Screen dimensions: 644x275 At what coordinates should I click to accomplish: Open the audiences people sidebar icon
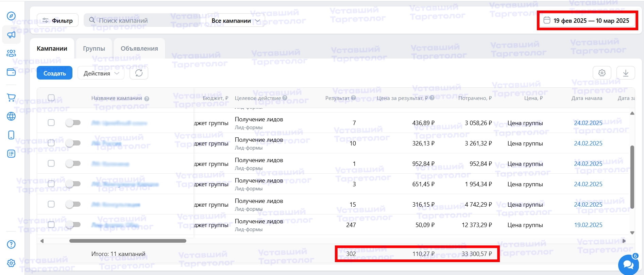(x=11, y=53)
